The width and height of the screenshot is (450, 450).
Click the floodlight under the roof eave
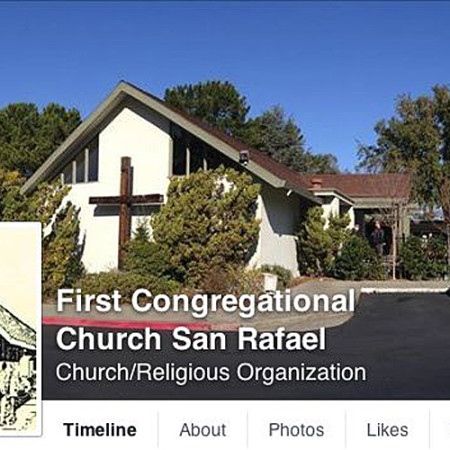pyautogui.click(x=244, y=157)
